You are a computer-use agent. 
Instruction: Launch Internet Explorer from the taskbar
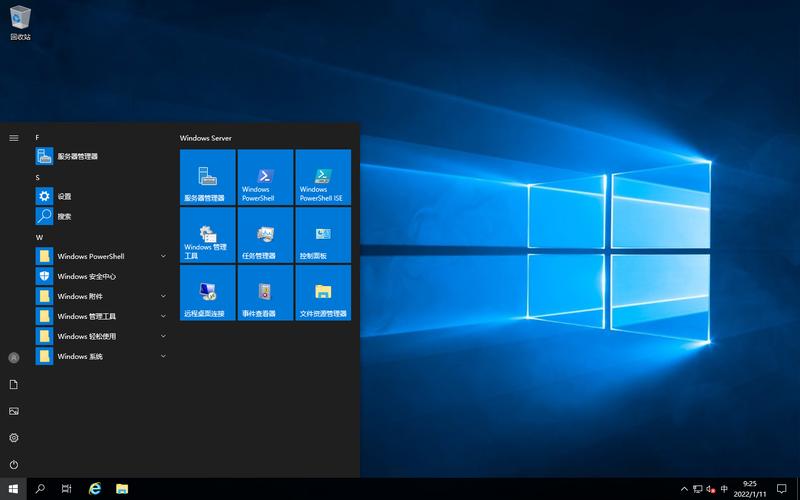click(x=94, y=489)
